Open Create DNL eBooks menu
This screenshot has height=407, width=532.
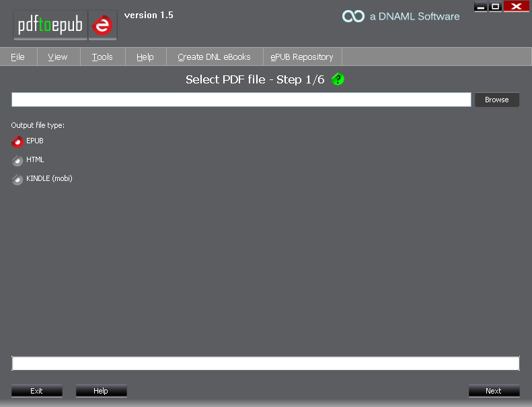point(214,57)
